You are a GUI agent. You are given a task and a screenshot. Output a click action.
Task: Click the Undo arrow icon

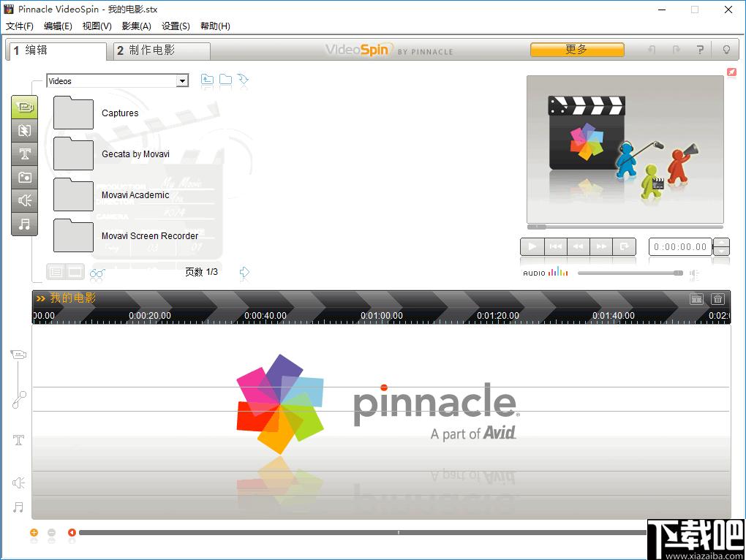pos(652,50)
